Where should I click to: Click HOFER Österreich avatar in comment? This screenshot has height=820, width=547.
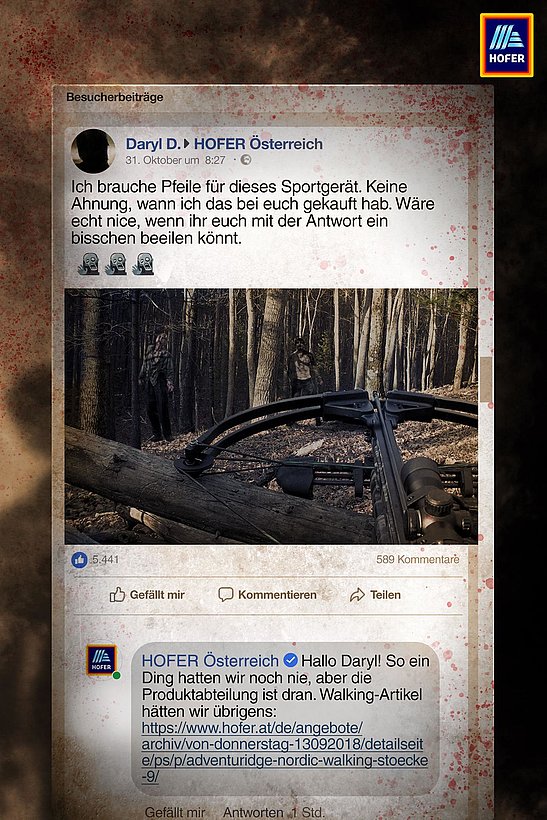(101, 660)
